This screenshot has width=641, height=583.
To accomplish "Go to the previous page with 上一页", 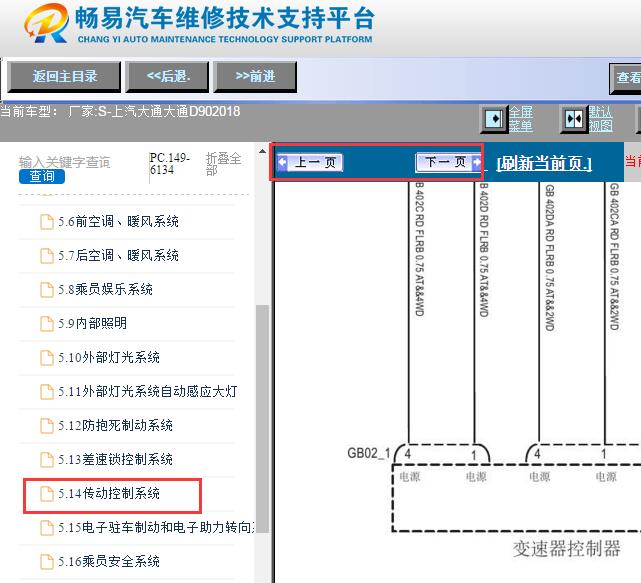I will pyautogui.click(x=310, y=163).
